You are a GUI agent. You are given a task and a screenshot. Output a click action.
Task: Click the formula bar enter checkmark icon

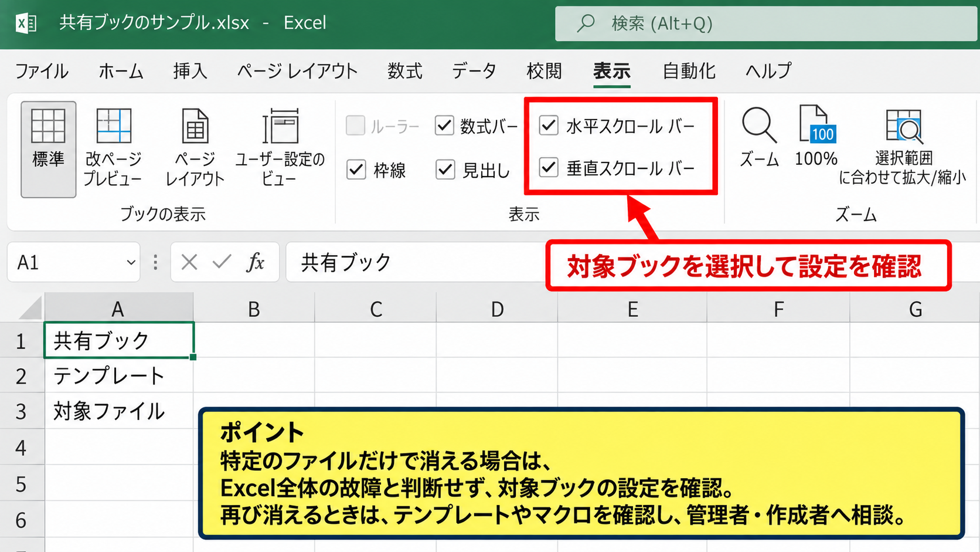coord(222,262)
